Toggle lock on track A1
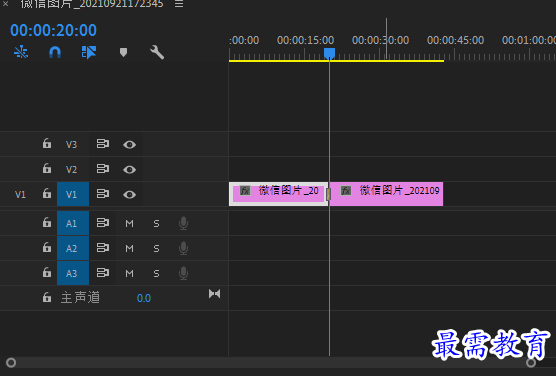Screen dimensions: 556x376 coord(47,223)
